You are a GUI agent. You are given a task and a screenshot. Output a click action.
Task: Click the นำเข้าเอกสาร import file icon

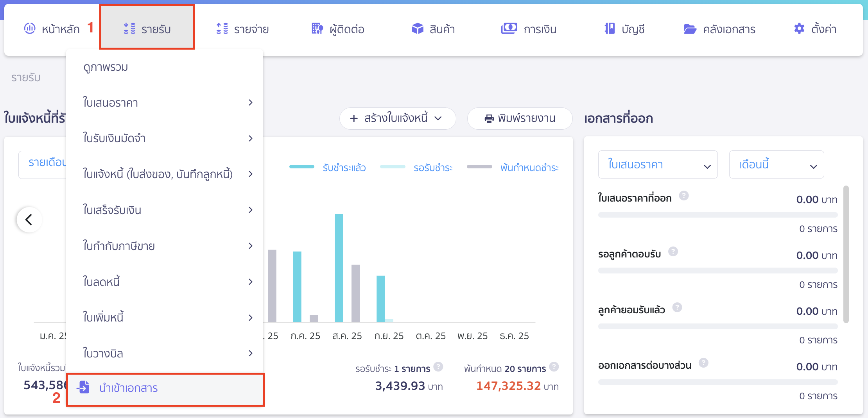click(x=83, y=387)
